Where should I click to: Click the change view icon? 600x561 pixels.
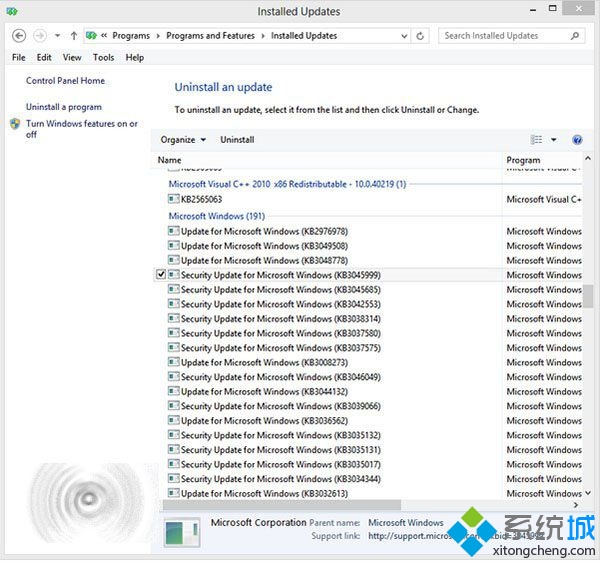tap(537, 140)
